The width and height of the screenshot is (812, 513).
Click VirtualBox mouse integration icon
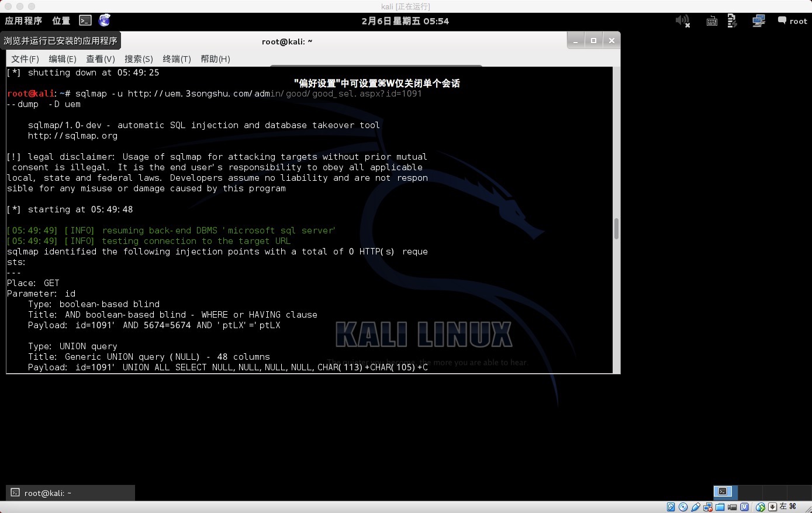pos(760,507)
